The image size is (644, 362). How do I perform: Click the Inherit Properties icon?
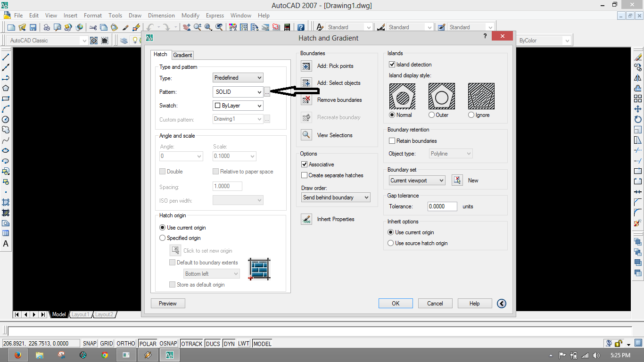(306, 219)
